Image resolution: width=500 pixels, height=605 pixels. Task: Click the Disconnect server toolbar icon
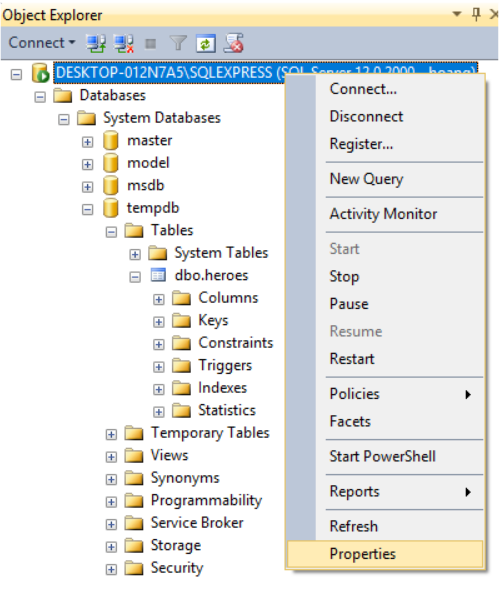click(123, 43)
